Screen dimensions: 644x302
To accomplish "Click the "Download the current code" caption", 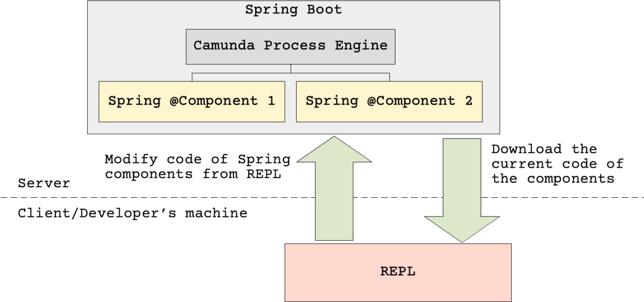I will point(557,164).
